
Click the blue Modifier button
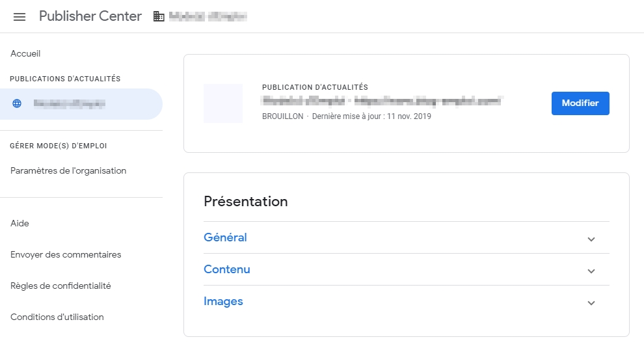580,103
